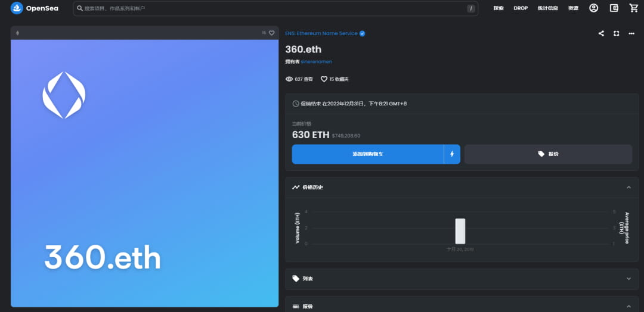Click the bottom 报价 list icon
Screen dimensions: 644x312
click(296, 307)
